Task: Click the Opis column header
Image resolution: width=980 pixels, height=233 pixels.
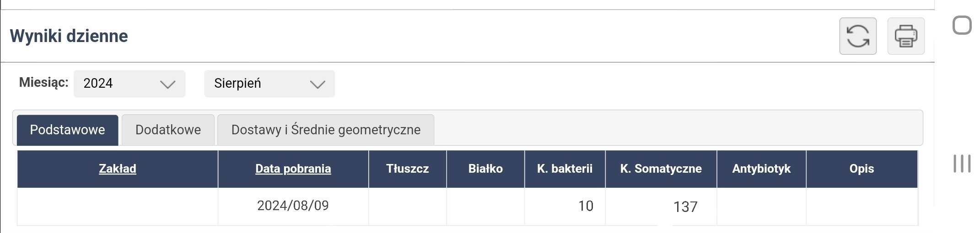Action: [862, 169]
